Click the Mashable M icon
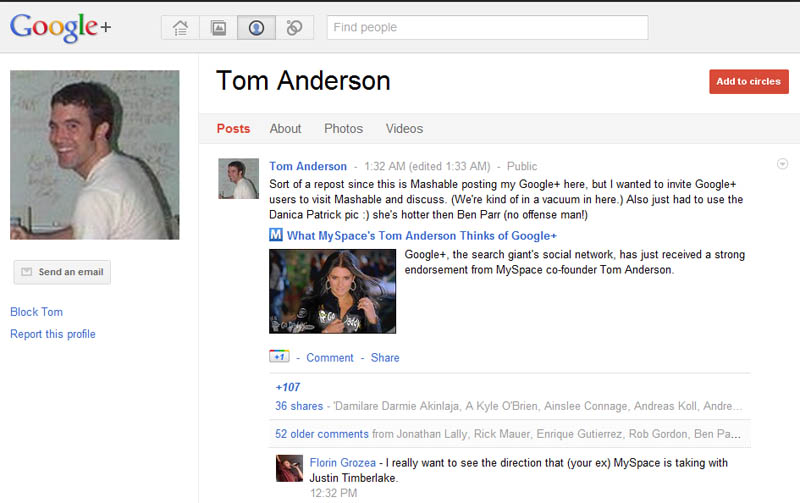 (276, 235)
